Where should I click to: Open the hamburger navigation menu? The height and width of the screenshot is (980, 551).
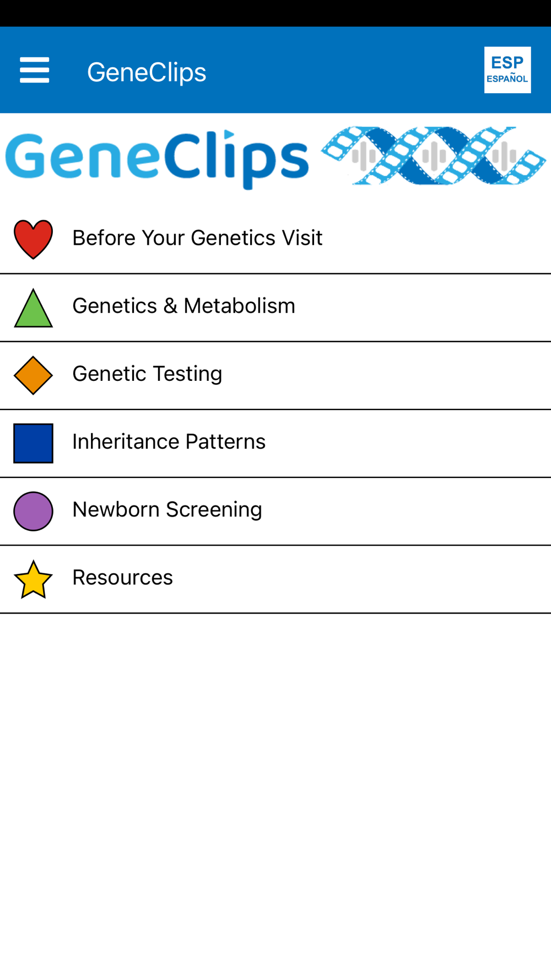tap(34, 71)
